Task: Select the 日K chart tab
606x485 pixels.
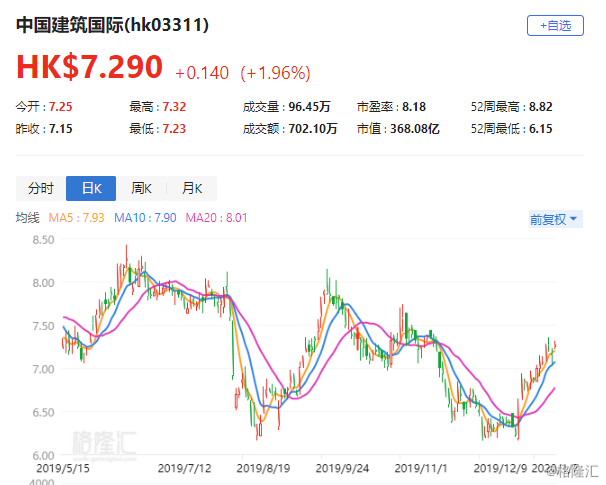Action: tap(91, 189)
